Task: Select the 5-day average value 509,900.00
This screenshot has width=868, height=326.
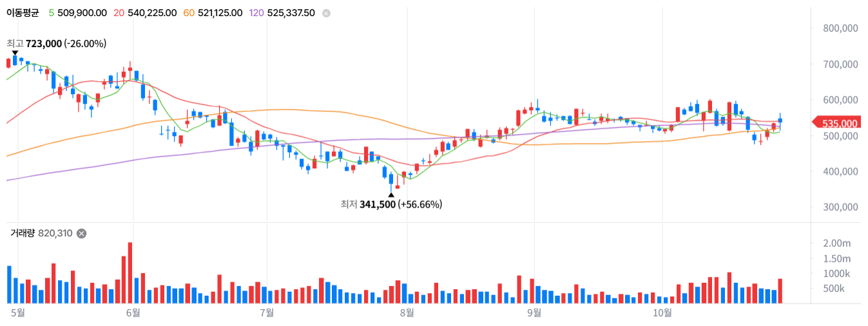Action: 77,13
